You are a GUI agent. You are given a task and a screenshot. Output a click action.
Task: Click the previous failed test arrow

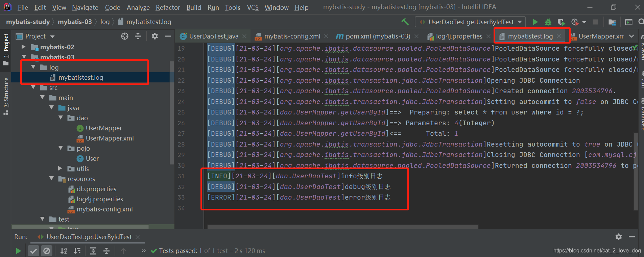point(123,251)
